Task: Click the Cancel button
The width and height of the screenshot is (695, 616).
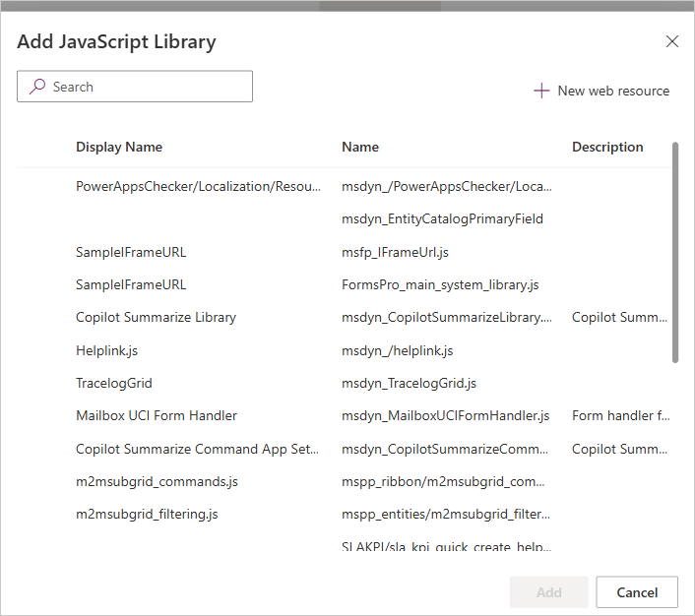Action: click(x=637, y=592)
